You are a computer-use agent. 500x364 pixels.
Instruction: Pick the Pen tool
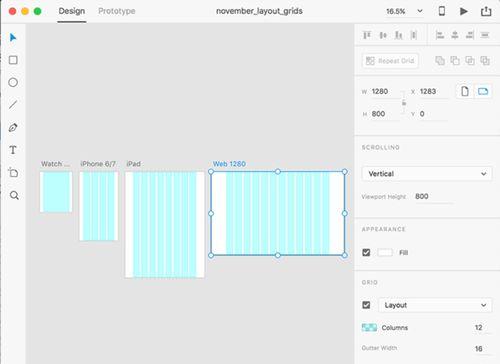click(13, 127)
